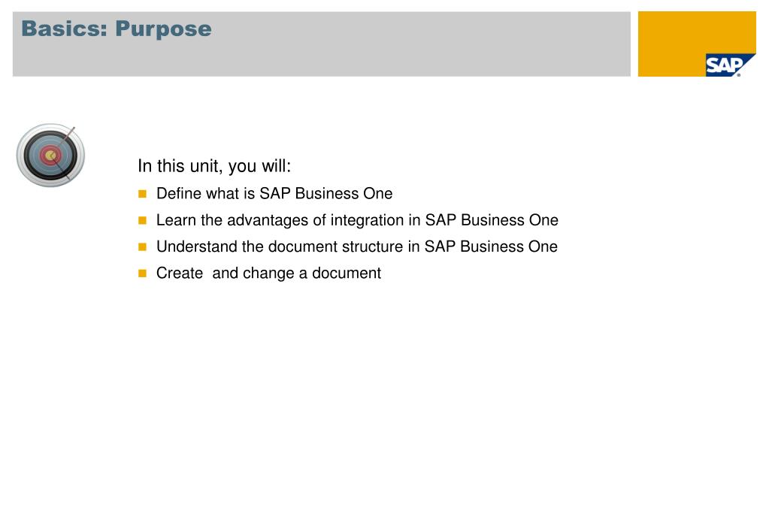Click the gray title banner

321,44
